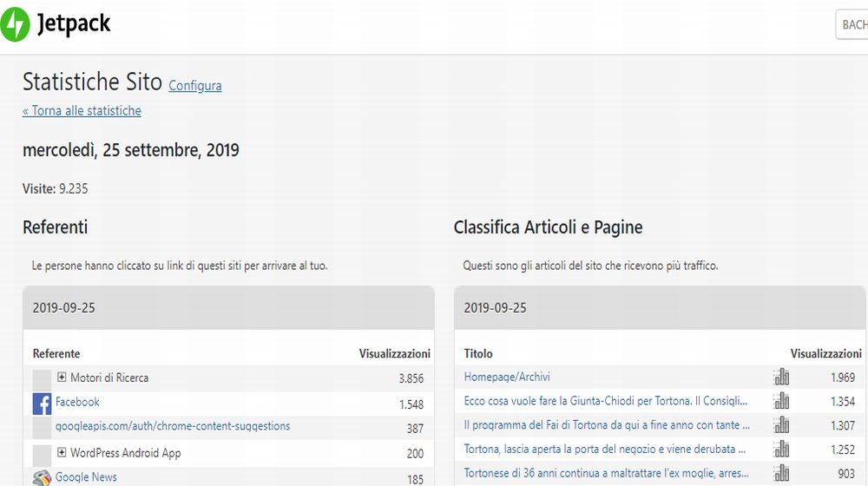Click the Jetpack logo icon

pyautogui.click(x=16, y=24)
